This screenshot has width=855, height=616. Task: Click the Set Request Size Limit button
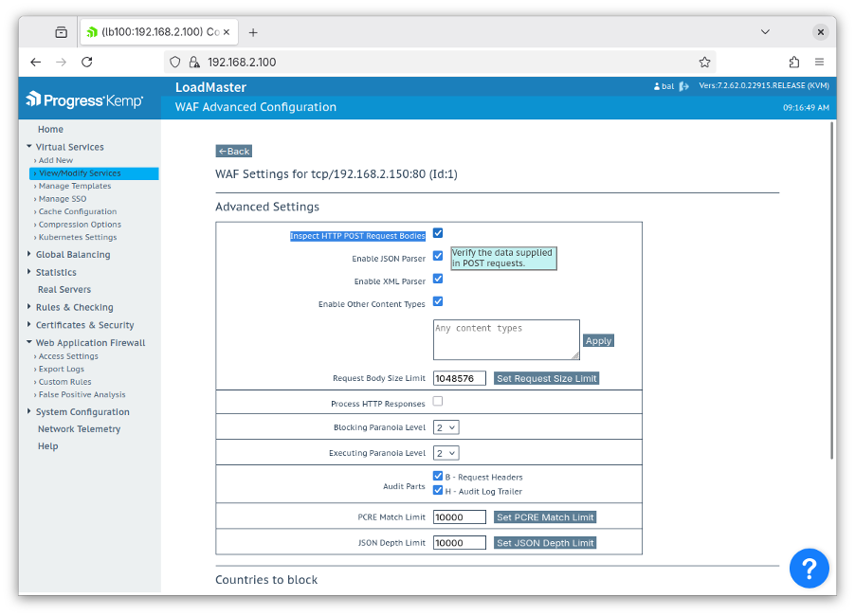pyautogui.click(x=546, y=377)
